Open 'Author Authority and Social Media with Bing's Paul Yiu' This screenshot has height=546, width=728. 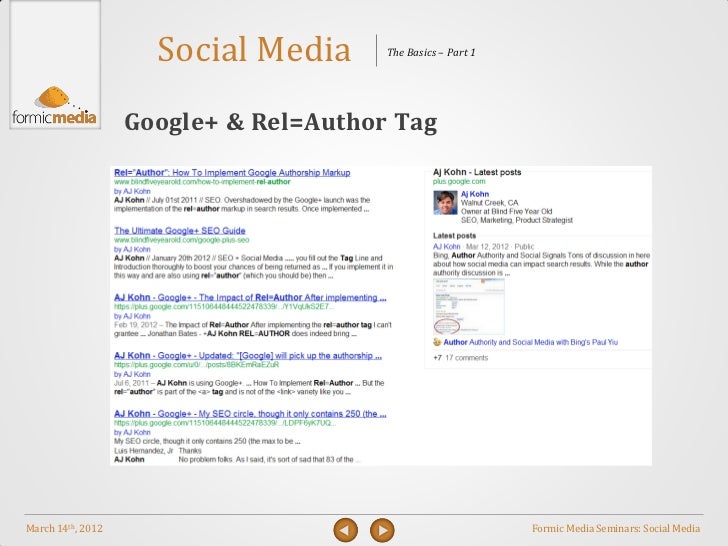click(531, 342)
